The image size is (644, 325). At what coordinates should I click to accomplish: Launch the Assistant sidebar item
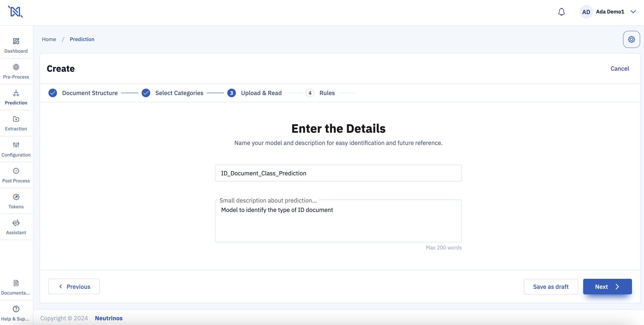[16, 227]
